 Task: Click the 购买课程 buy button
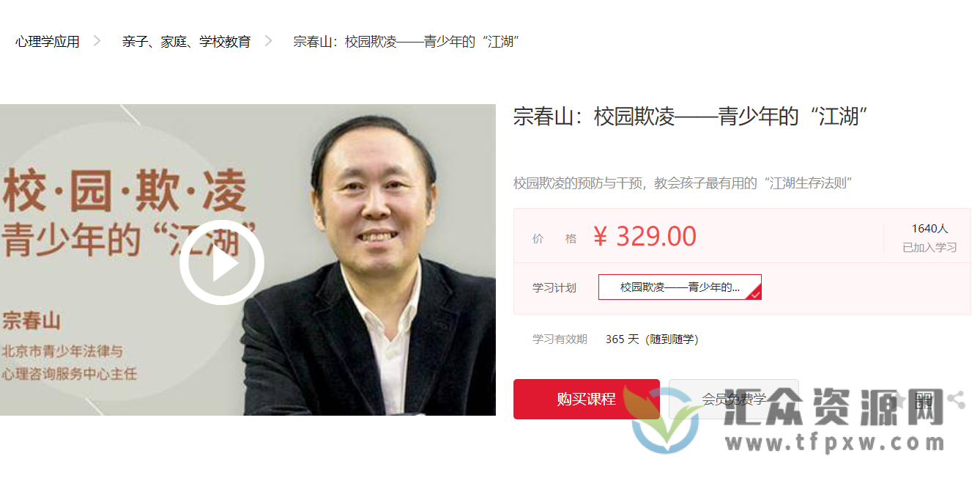pyautogui.click(x=587, y=399)
